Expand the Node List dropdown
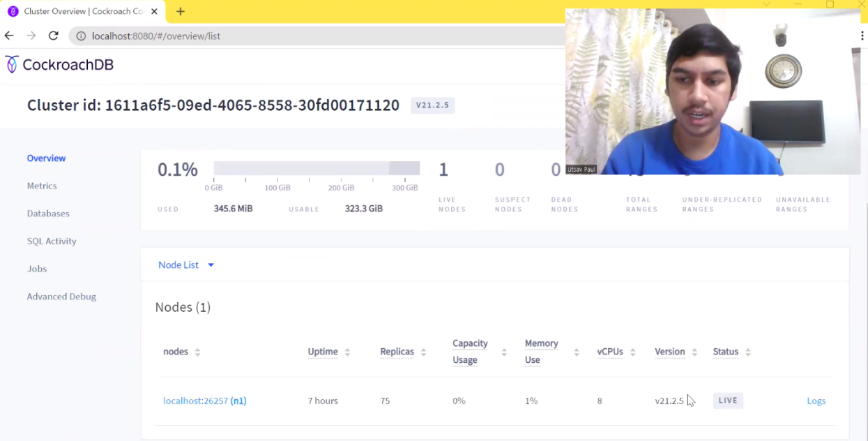868x441 pixels. (x=186, y=265)
